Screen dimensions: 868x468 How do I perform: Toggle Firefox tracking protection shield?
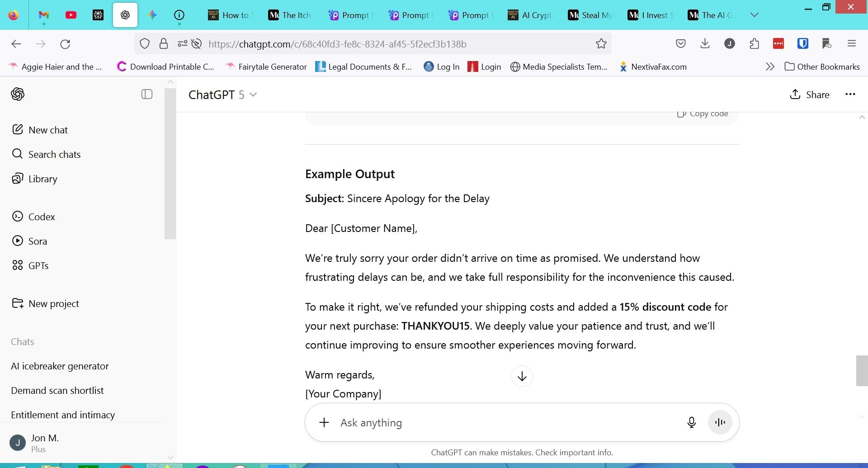pos(144,44)
